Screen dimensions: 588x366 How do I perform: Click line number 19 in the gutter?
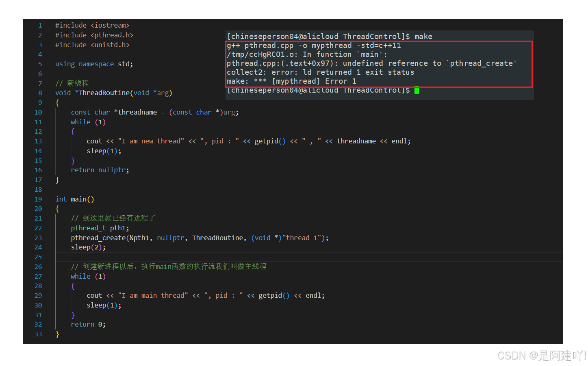click(x=38, y=199)
